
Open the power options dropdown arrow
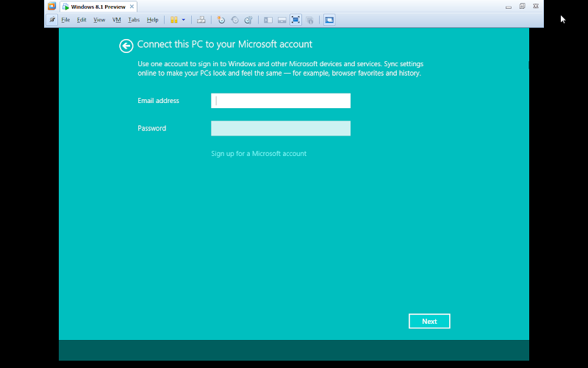tap(183, 20)
